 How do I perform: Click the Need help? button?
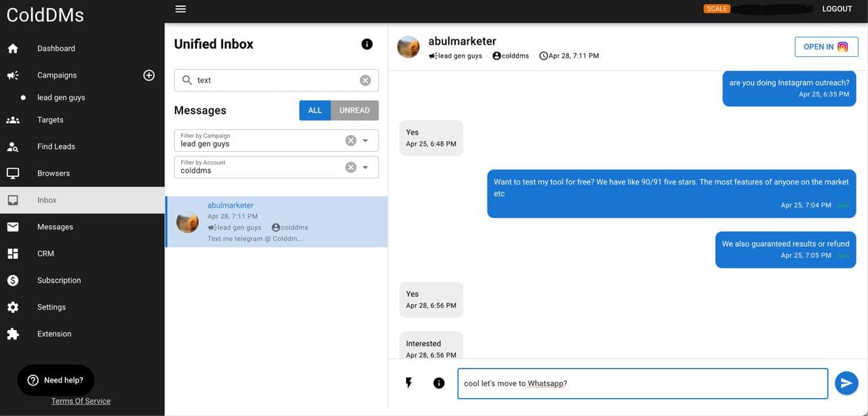(x=56, y=381)
